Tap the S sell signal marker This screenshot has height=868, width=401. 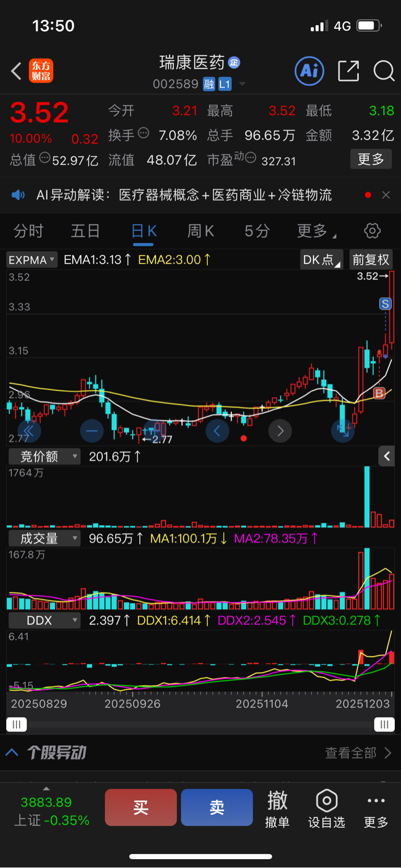[x=385, y=304]
